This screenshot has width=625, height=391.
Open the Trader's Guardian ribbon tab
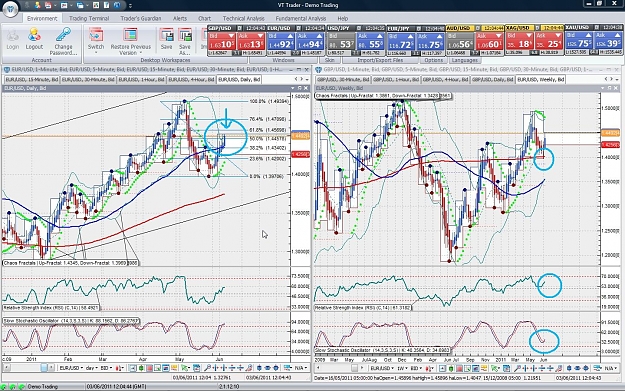pos(141,18)
